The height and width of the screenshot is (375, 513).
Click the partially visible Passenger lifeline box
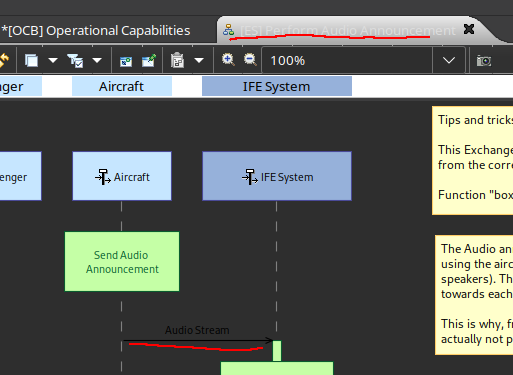21,176
